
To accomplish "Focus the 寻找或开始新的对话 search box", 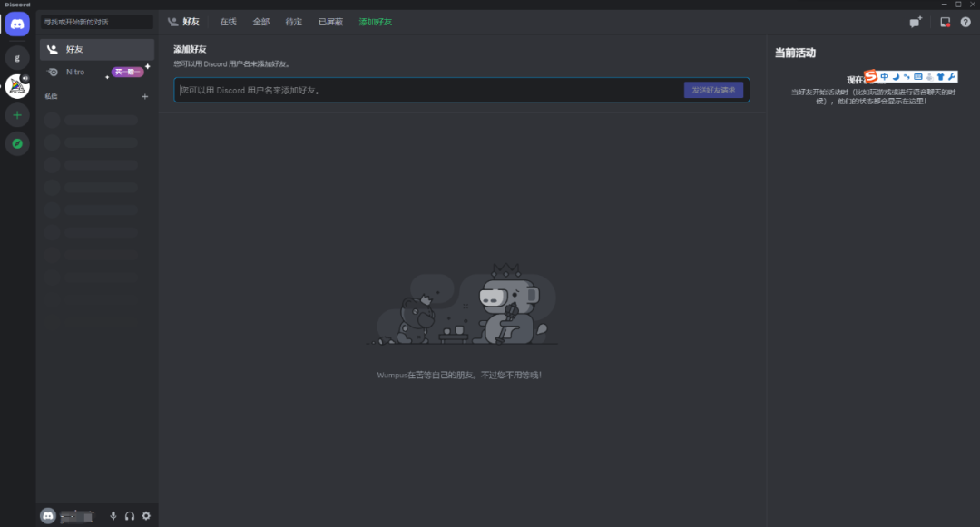I will point(97,22).
